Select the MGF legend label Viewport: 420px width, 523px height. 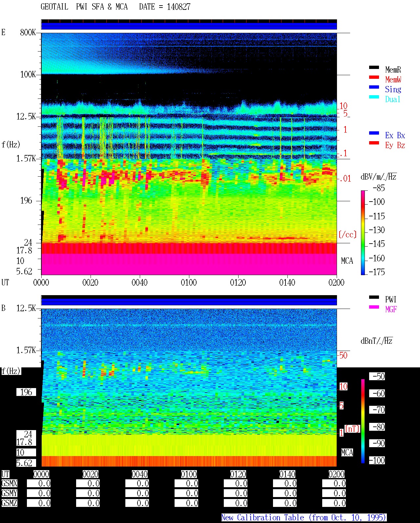tap(391, 309)
